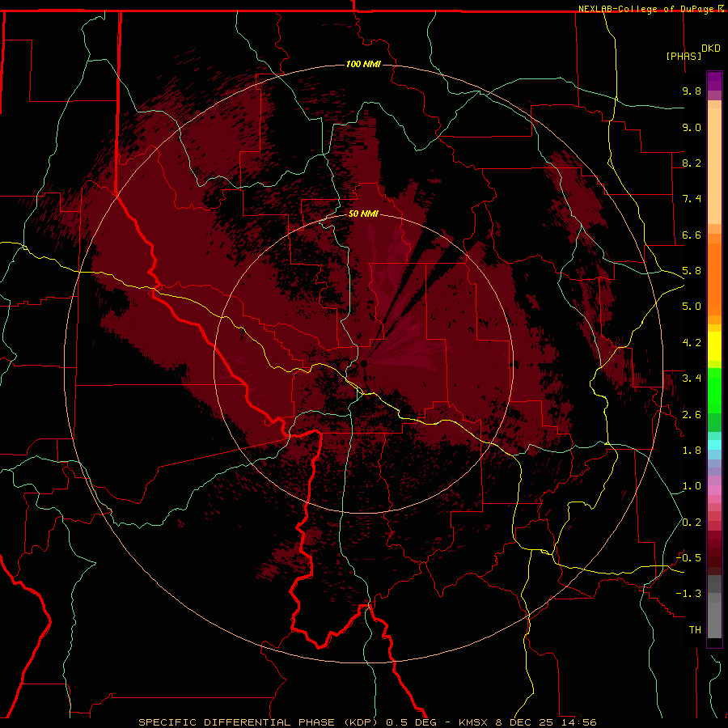Select the 9.8 scale value
The image size is (728, 728).
point(692,91)
